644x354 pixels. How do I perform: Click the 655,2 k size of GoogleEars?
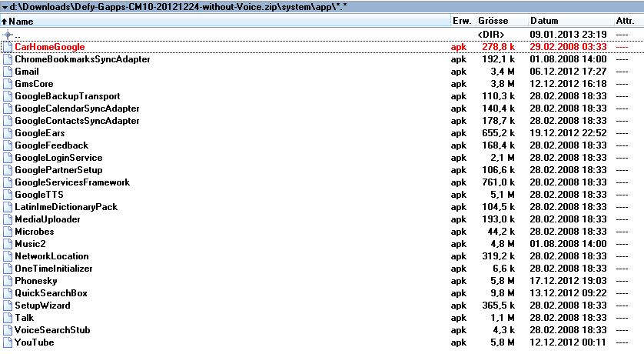point(499,133)
